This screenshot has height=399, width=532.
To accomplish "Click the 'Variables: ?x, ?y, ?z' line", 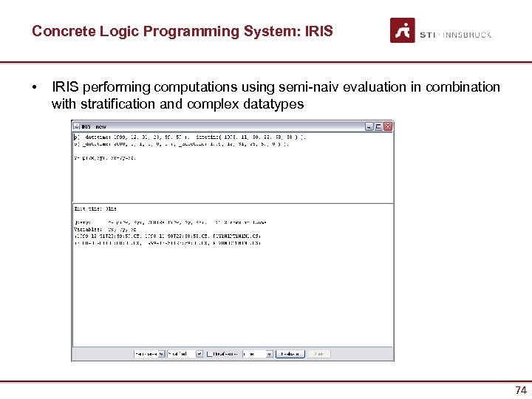I will tap(105, 229).
